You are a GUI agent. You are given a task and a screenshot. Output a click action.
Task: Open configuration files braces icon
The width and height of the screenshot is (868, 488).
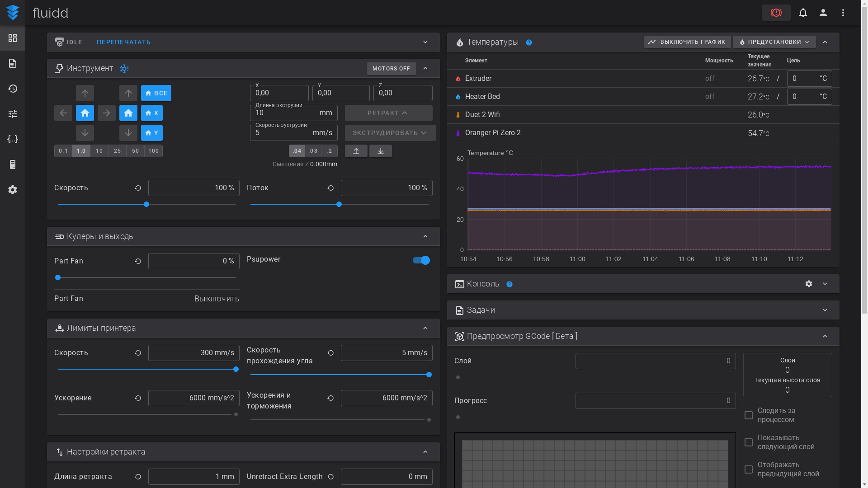13,139
